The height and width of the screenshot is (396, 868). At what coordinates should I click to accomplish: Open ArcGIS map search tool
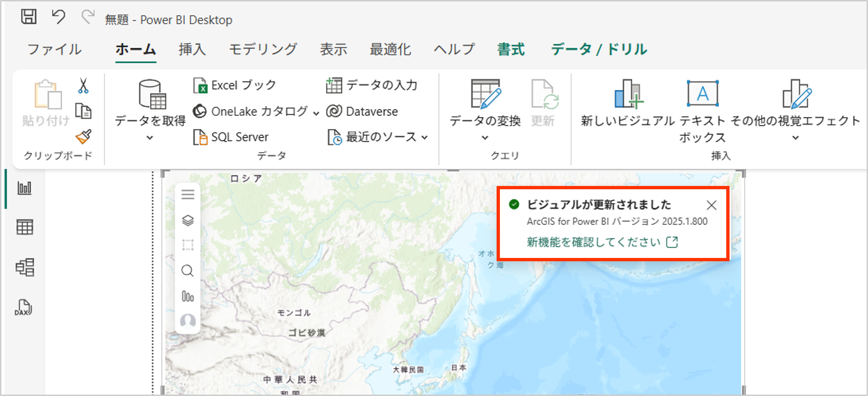(188, 271)
